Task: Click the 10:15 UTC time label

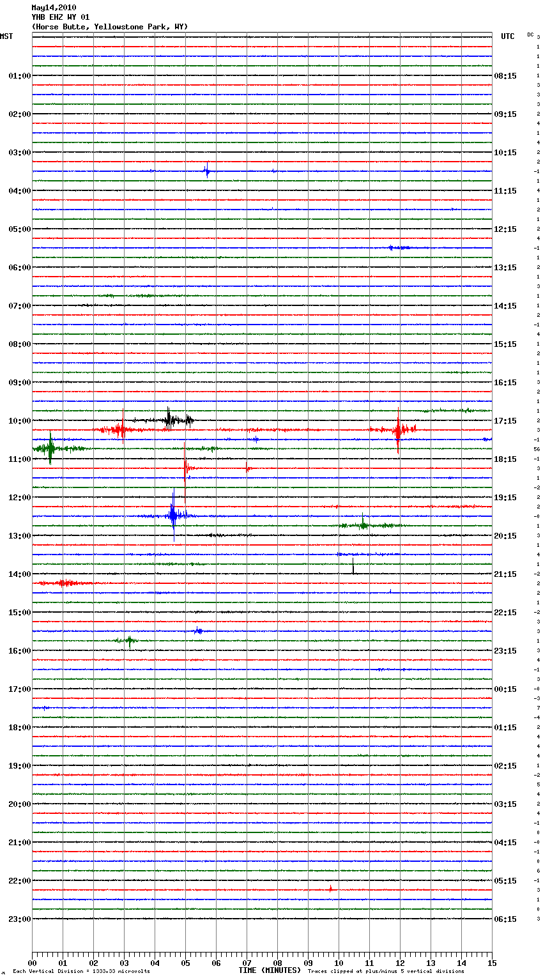Action: pos(505,153)
